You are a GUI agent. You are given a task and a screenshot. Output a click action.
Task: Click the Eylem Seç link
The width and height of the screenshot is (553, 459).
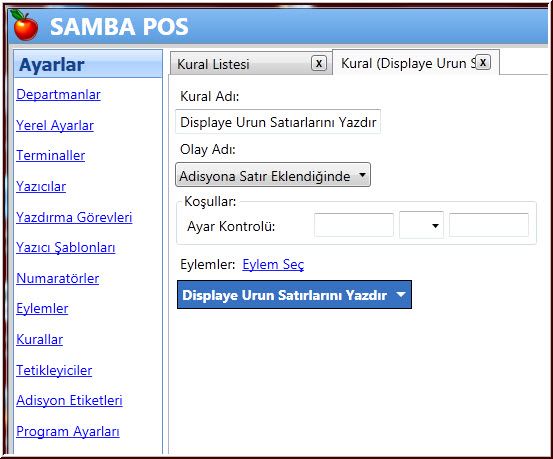tap(273, 264)
